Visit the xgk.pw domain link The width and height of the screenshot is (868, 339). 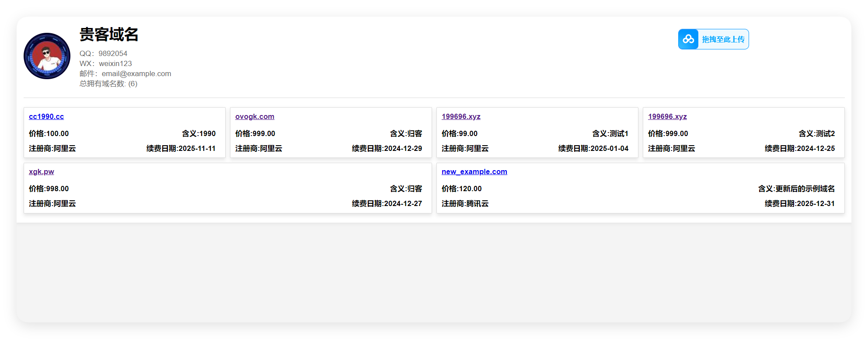click(x=42, y=171)
